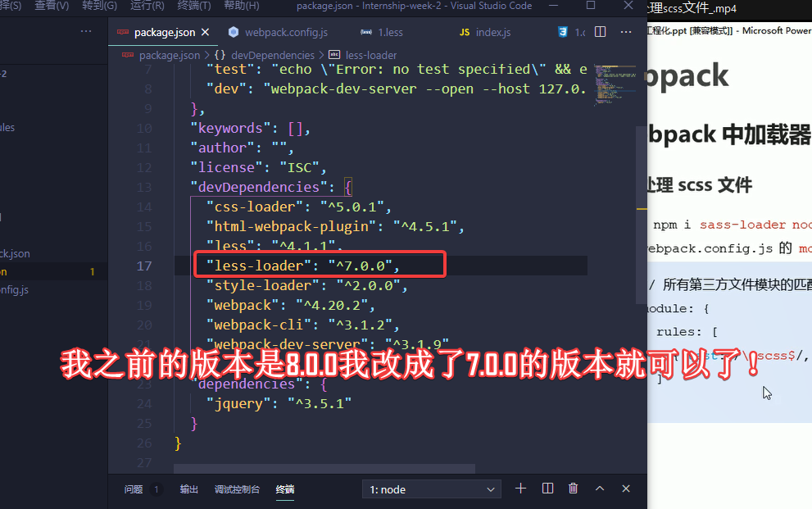Screen dimensions: 812x509
Task: Click the "^4.20.2" webpack version value
Action: click(x=331, y=305)
